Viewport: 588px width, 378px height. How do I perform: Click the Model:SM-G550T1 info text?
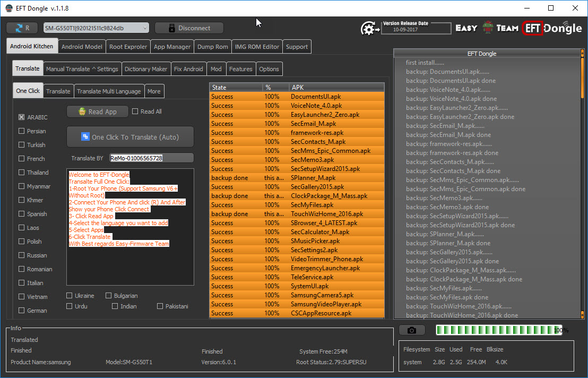pos(128,362)
